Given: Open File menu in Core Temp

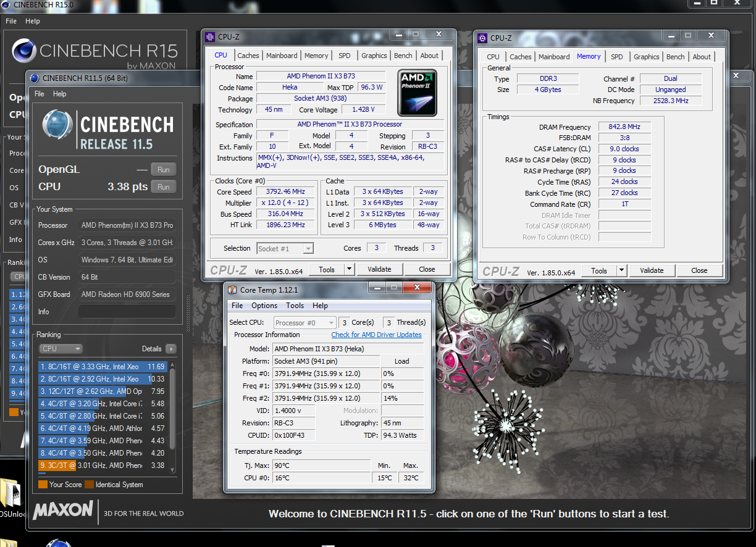Looking at the screenshot, I should (237, 306).
